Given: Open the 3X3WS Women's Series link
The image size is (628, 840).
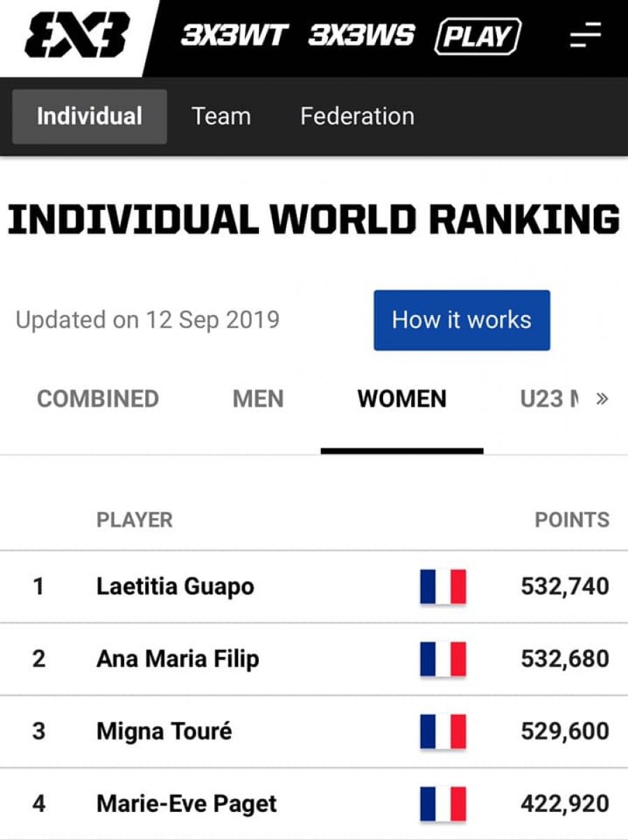Looking at the screenshot, I should pos(362,35).
